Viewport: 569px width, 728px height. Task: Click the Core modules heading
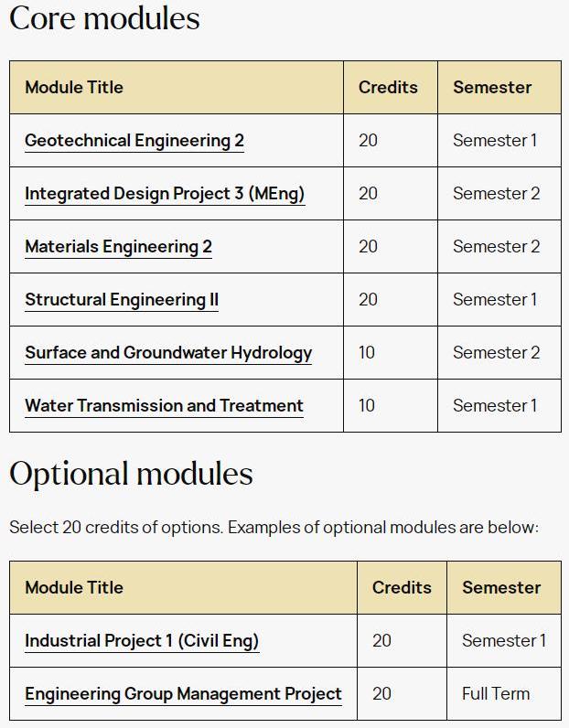click(104, 18)
